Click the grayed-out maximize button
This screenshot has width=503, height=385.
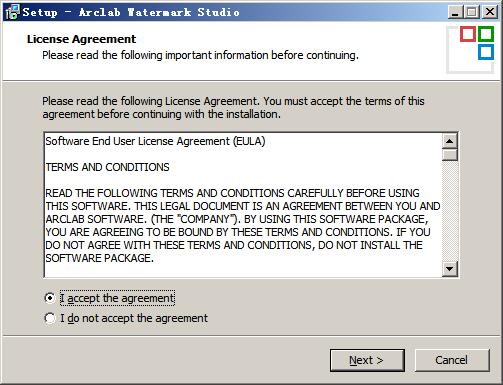pyautogui.click(x=472, y=12)
